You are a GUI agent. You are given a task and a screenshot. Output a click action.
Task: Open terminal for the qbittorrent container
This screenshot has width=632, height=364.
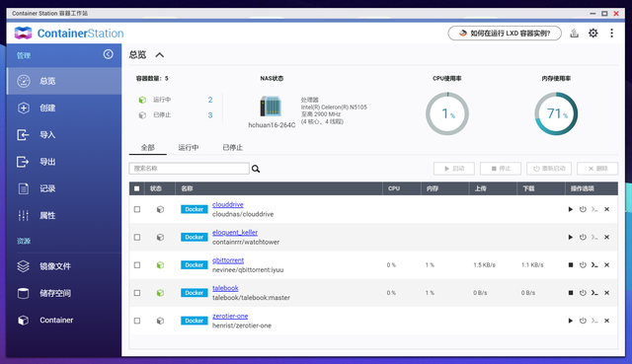(x=594, y=265)
